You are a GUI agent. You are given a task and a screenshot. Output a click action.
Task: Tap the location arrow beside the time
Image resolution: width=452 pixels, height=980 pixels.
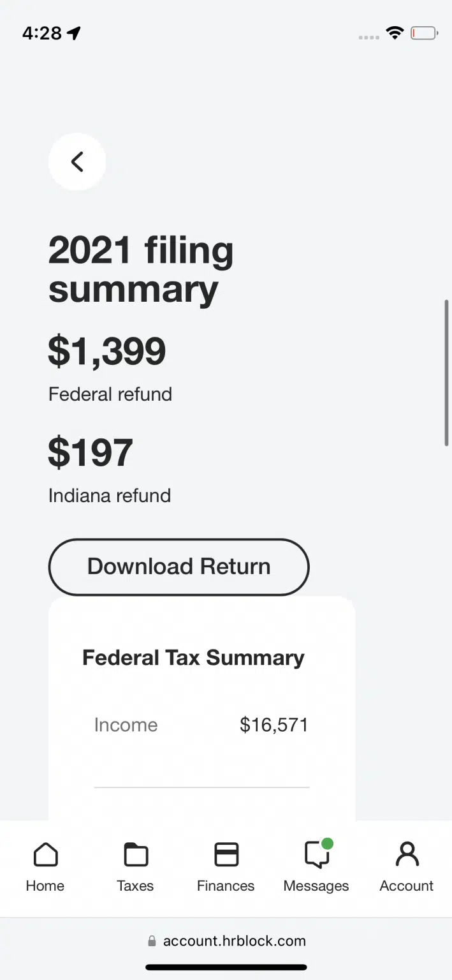(75, 33)
